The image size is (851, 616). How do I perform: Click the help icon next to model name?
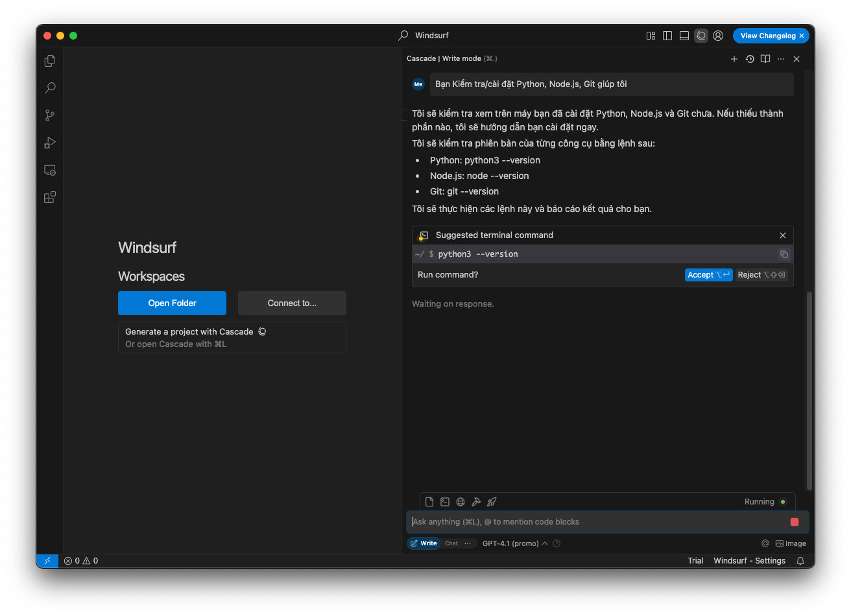coord(557,543)
